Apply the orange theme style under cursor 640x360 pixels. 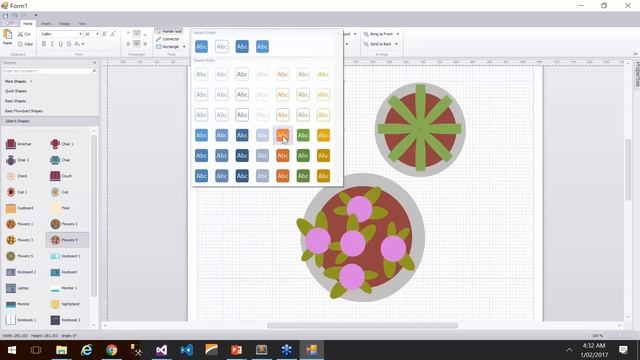click(x=282, y=135)
